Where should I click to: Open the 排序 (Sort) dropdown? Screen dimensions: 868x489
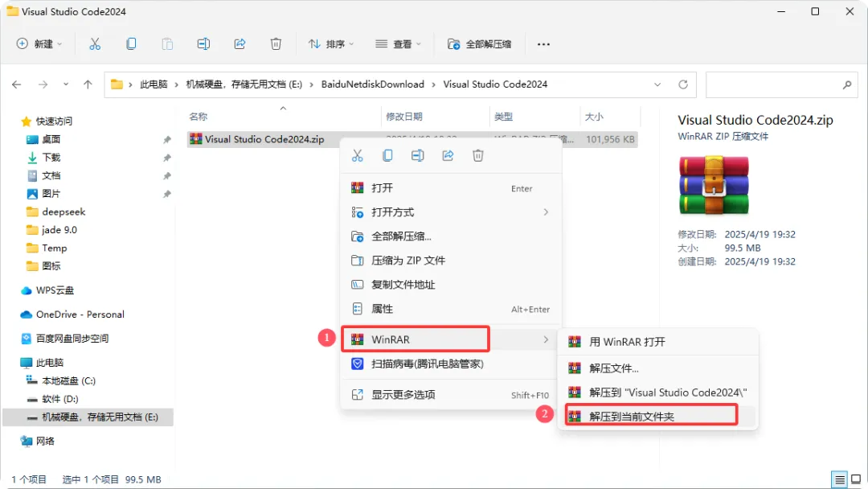[x=331, y=43]
